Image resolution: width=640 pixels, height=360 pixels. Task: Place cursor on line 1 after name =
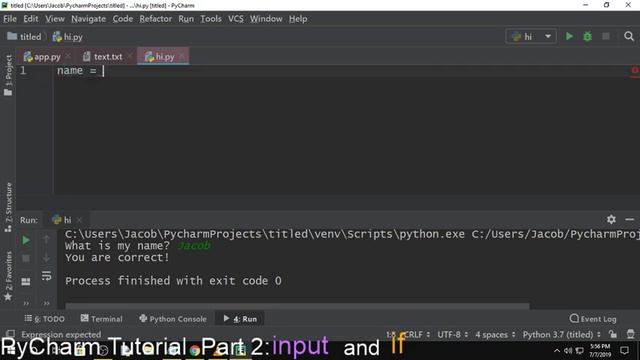click(103, 71)
